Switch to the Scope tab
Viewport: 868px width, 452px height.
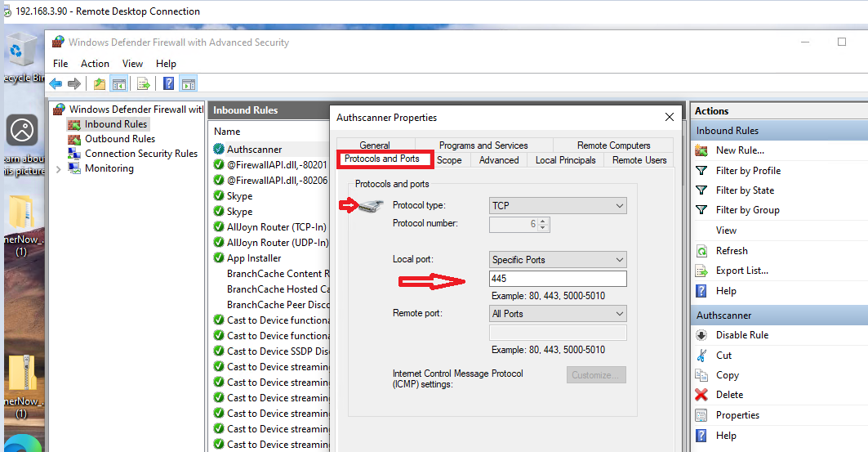click(x=449, y=159)
